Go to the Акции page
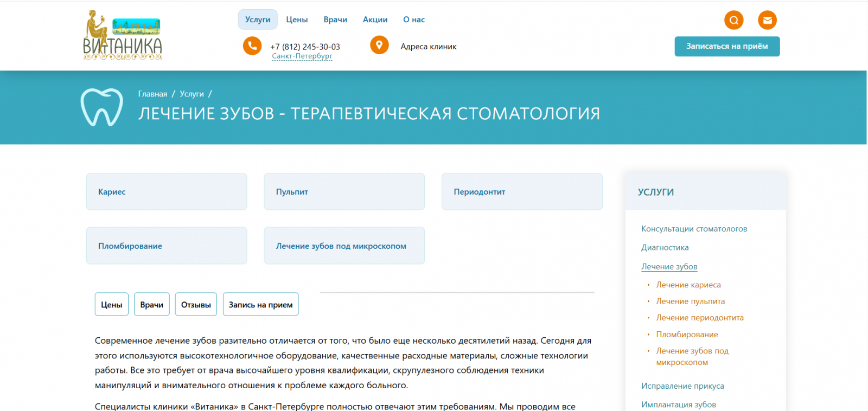868x411 pixels. [375, 20]
